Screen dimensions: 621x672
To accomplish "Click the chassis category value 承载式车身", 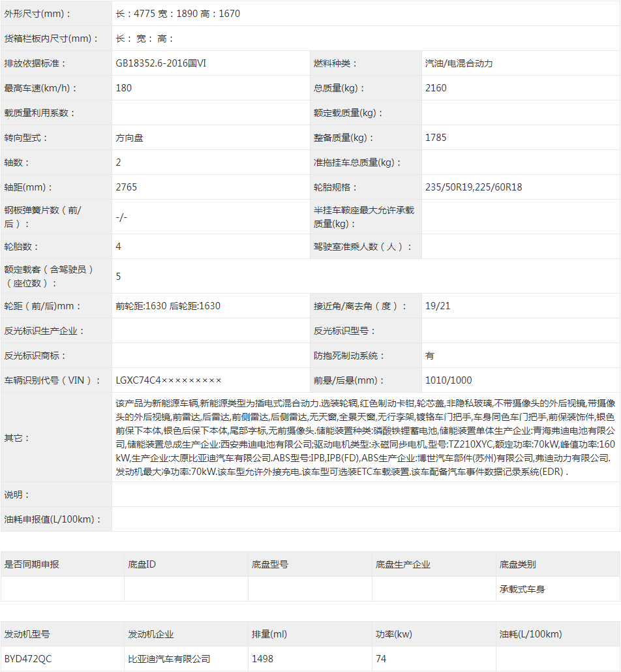I will pyautogui.click(x=522, y=589).
